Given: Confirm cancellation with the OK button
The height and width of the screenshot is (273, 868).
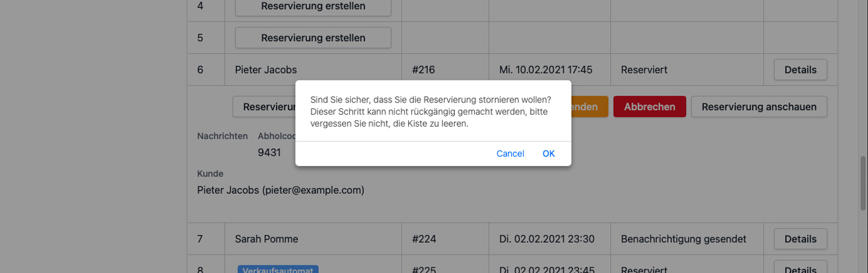Looking at the screenshot, I should tap(548, 153).
